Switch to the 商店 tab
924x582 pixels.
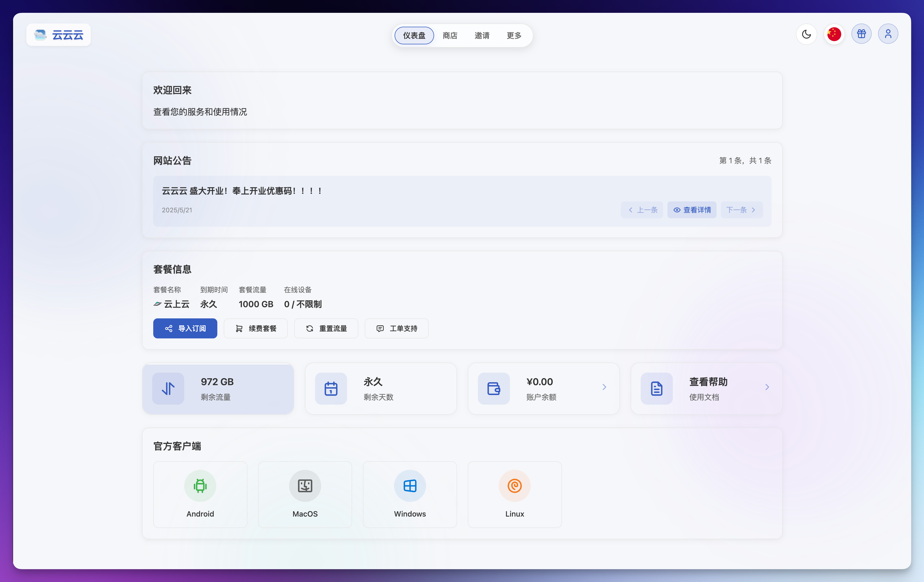pyautogui.click(x=450, y=35)
